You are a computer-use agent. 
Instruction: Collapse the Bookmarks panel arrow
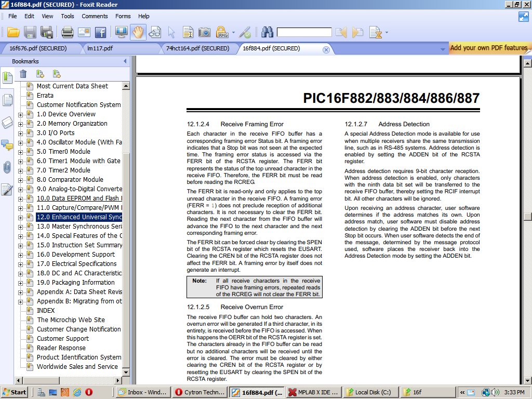[125, 61]
